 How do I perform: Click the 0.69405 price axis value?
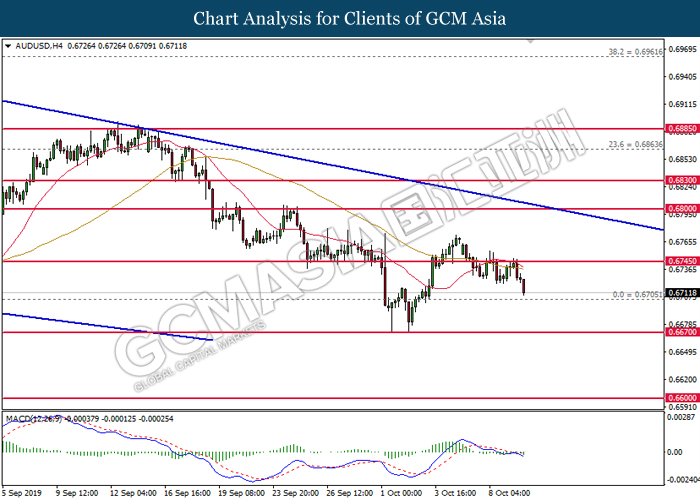(682, 77)
